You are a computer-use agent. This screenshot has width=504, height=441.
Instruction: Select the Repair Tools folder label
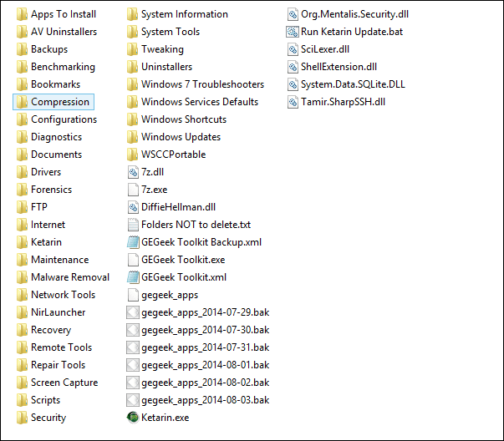pyautogui.click(x=59, y=365)
